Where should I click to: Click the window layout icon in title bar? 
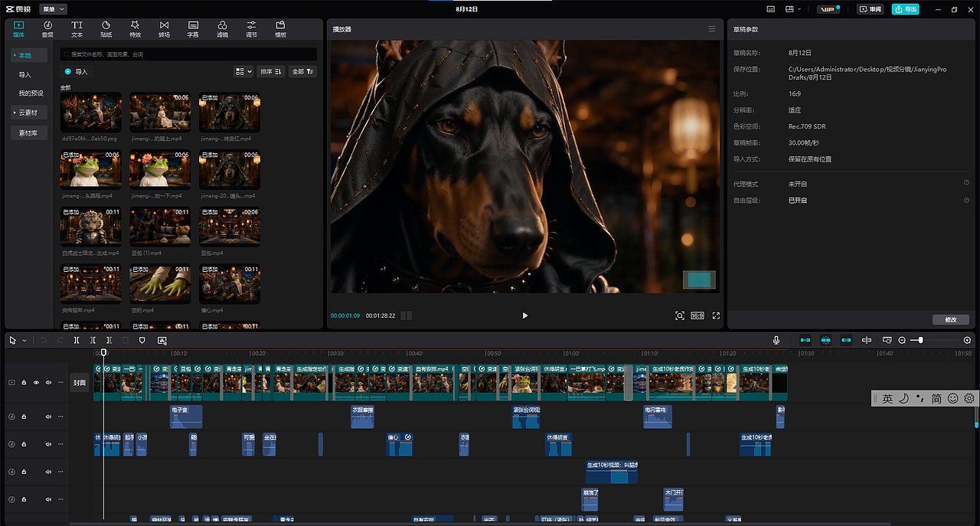click(x=790, y=9)
